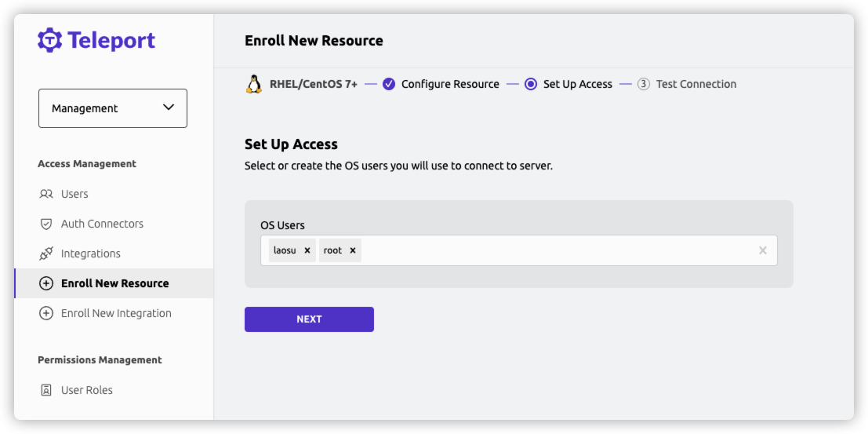Image resolution: width=868 pixels, height=434 pixels.
Task: Click the Integrations plug icon
Action: [x=46, y=253]
